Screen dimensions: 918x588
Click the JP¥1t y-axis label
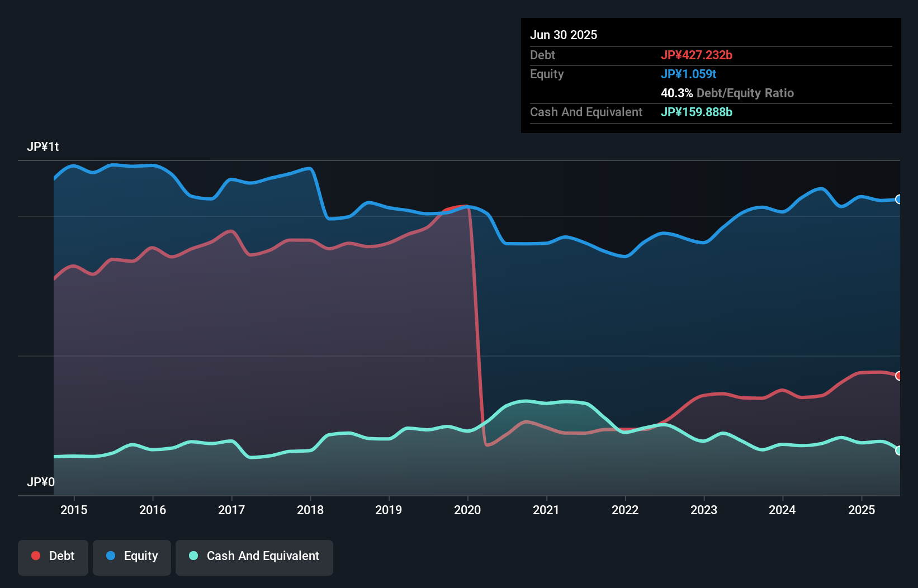(x=43, y=147)
